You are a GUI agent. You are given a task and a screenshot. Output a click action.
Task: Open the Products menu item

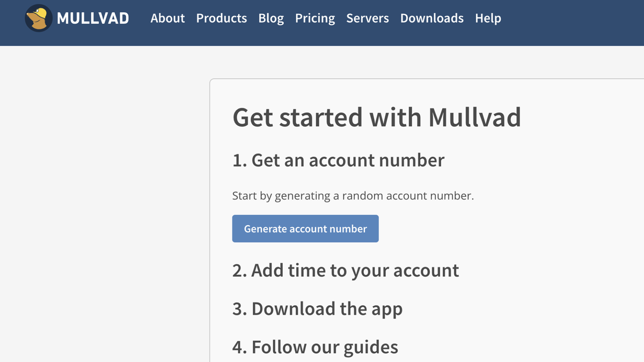222,18
